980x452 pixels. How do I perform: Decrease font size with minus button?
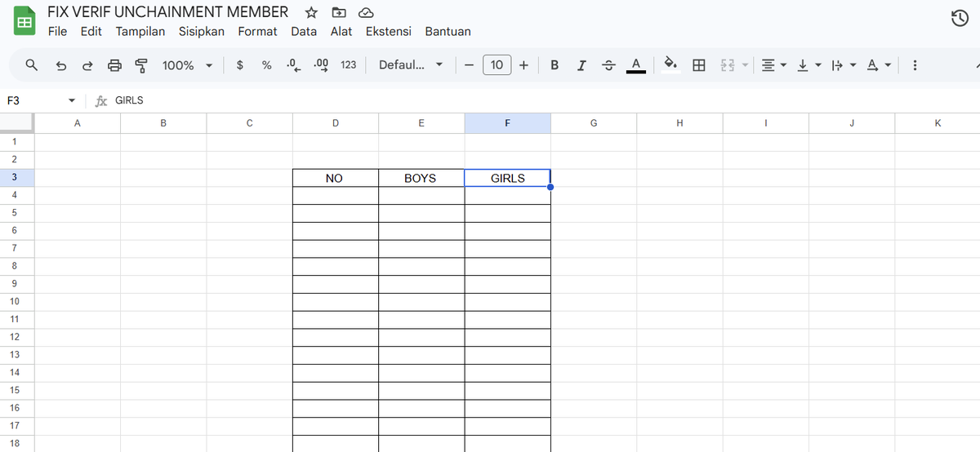point(469,64)
